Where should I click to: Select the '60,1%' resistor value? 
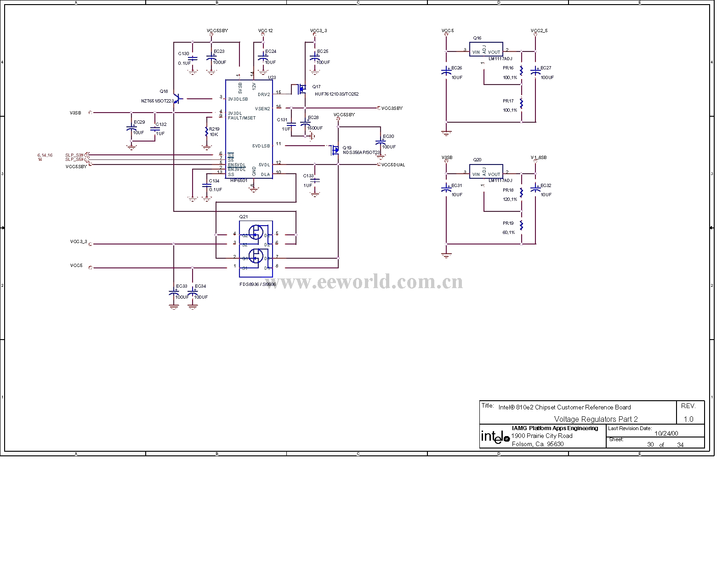[x=508, y=233]
